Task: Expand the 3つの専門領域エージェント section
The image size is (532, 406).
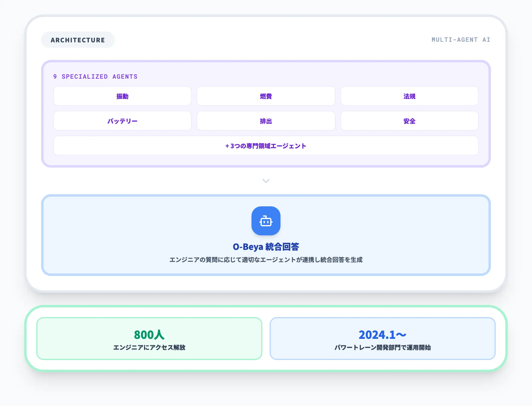Action: [x=266, y=146]
